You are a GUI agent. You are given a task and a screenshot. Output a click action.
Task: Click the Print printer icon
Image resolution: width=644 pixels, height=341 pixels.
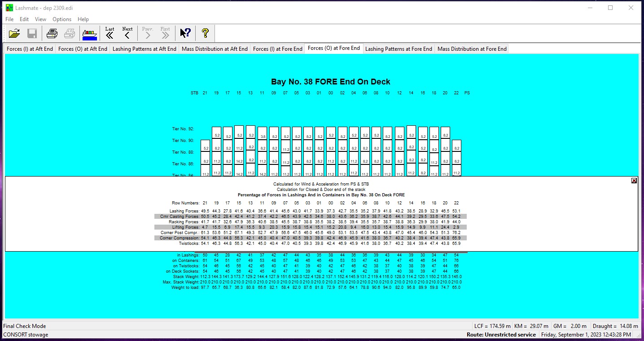coord(52,33)
